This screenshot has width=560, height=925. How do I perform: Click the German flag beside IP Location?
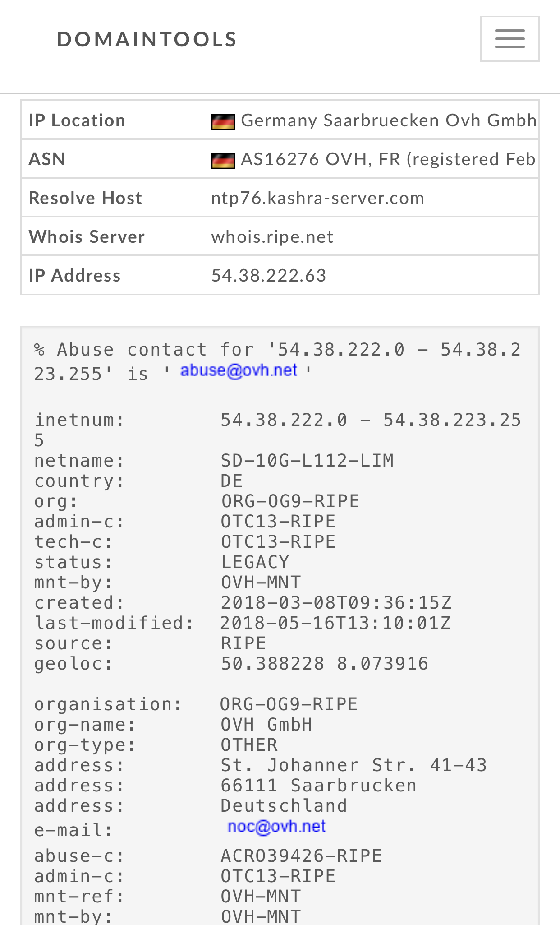(223, 122)
